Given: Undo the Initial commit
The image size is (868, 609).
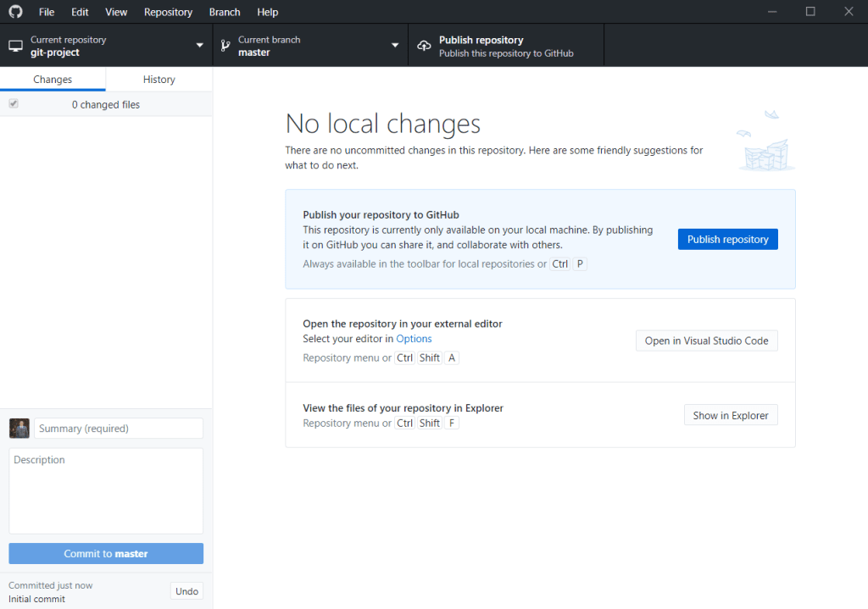Looking at the screenshot, I should tap(186, 591).
